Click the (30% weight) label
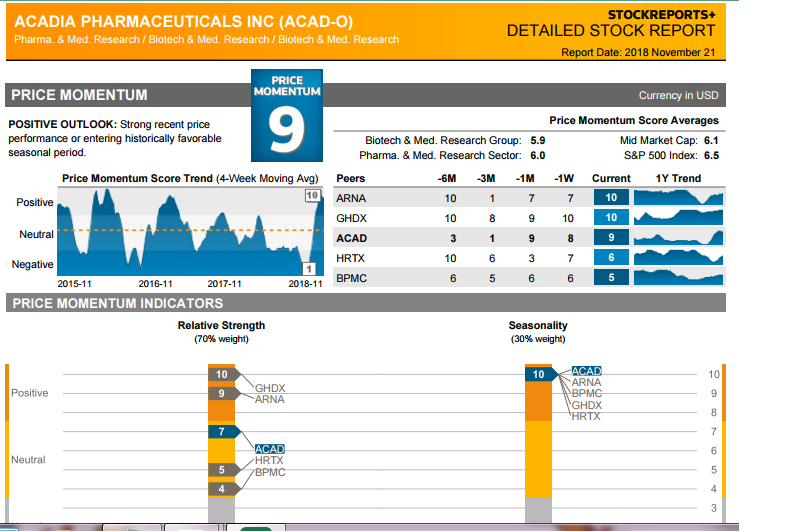The width and height of the screenshot is (788, 532). pos(538,339)
